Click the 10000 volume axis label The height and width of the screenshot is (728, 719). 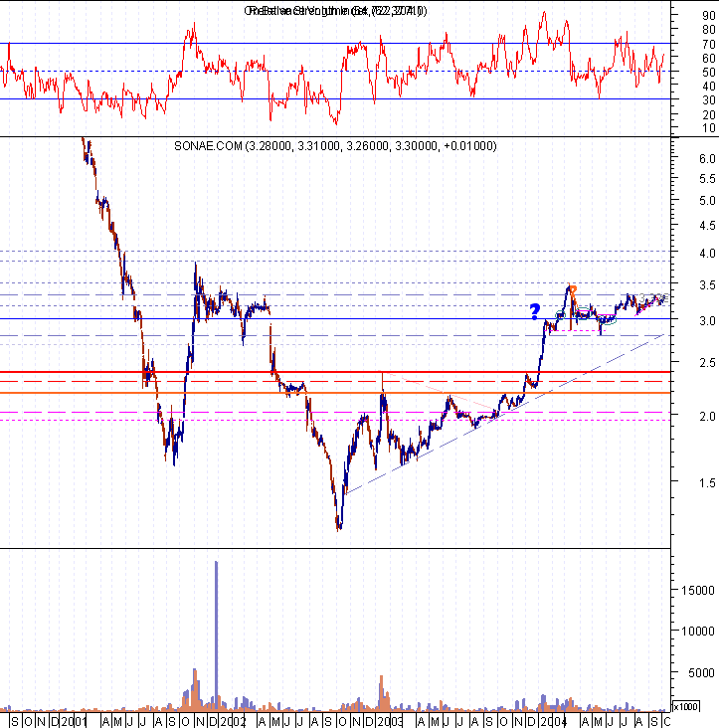[x=698, y=631]
